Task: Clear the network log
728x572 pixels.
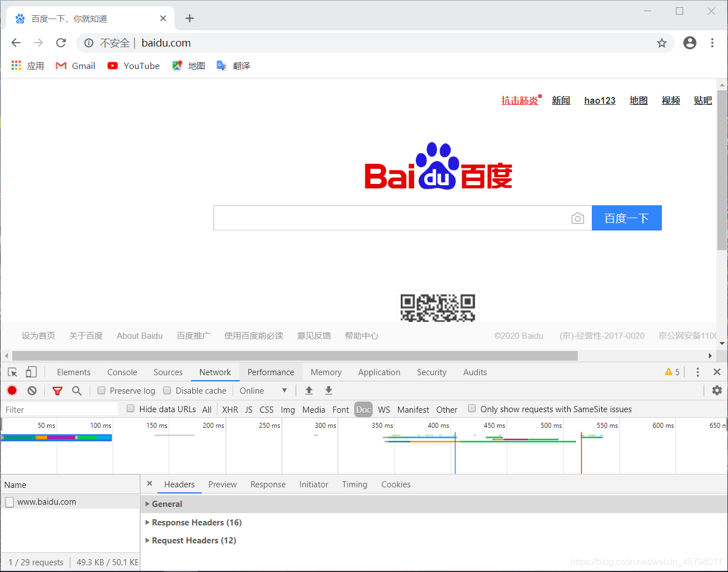Action: point(32,390)
